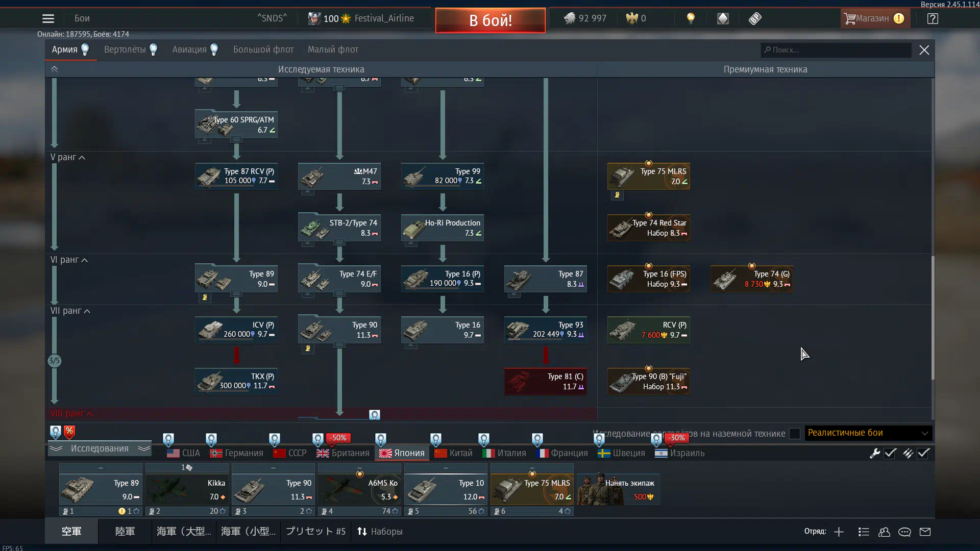This screenshot has height=551, width=980.
Task: Select premium RCV (P) vehicle
Action: (x=649, y=330)
